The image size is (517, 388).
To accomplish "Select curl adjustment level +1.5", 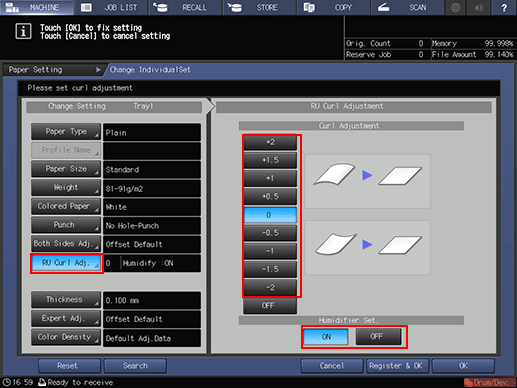I will 270,160.
